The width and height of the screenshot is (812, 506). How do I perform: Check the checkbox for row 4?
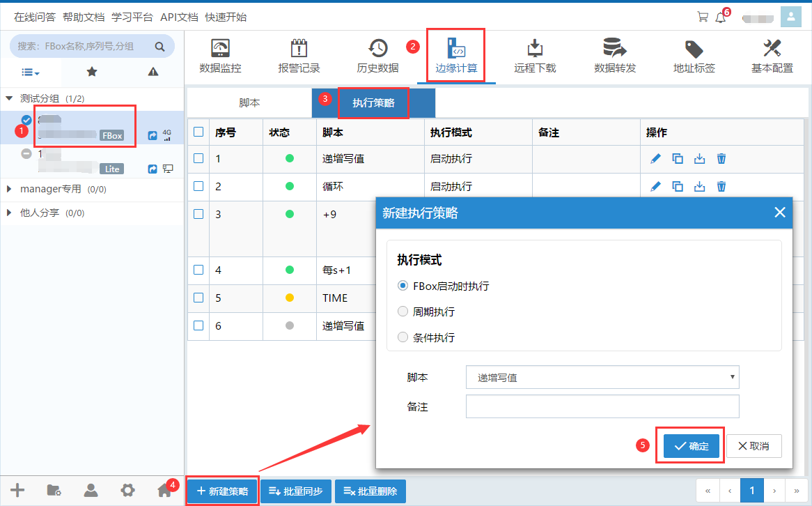pyautogui.click(x=198, y=270)
